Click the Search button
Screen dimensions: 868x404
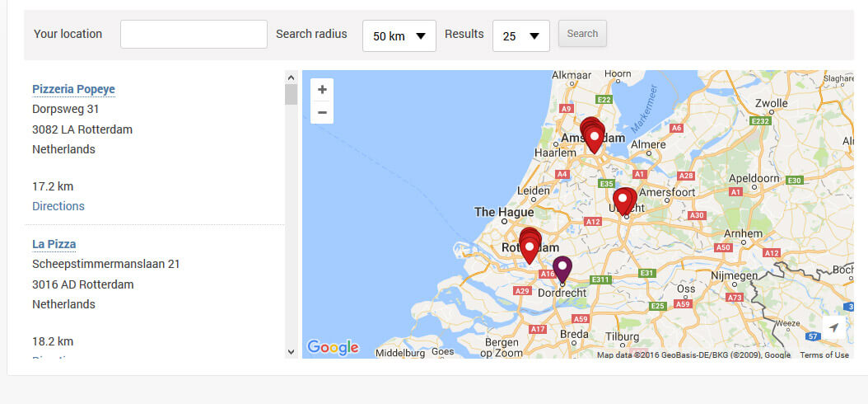point(582,34)
